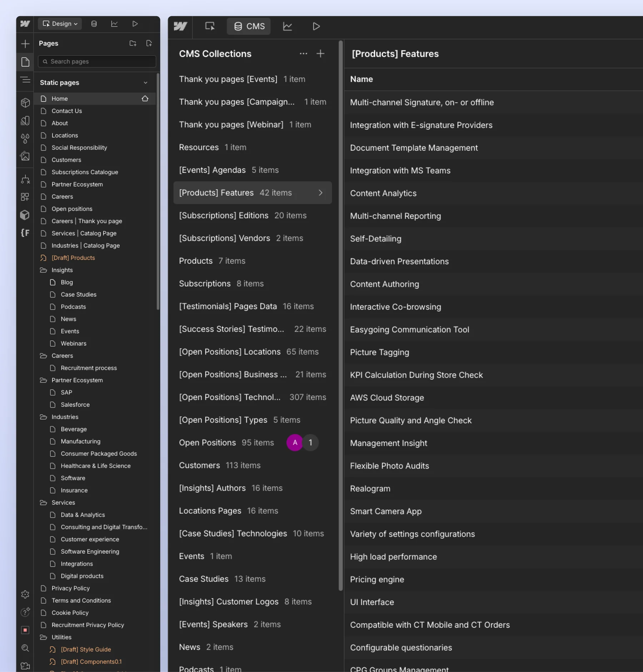Collapse the Industries folder
Screen dimensions: 643x672
[44, 417]
